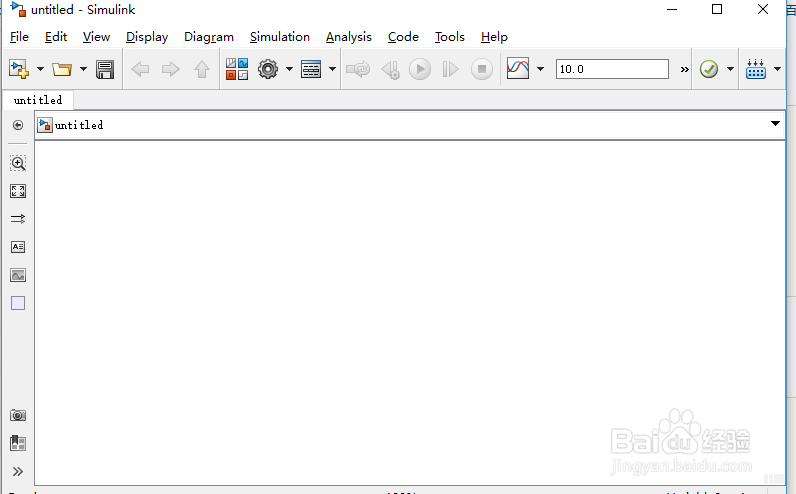Image resolution: width=796 pixels, height=494 pixels.
Task: Open the Model Explorer icon
Action: [x=311, y=69]
